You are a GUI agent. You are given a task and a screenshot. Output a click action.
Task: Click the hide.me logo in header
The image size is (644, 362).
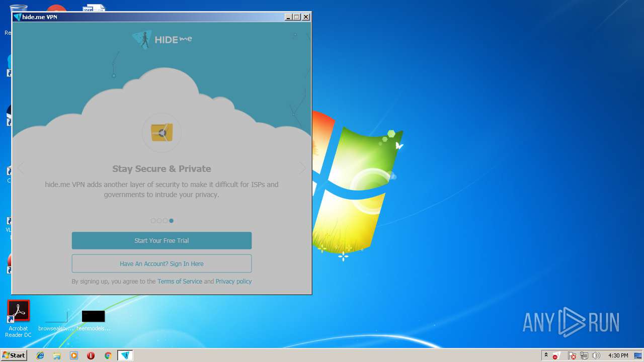(162, 40)
